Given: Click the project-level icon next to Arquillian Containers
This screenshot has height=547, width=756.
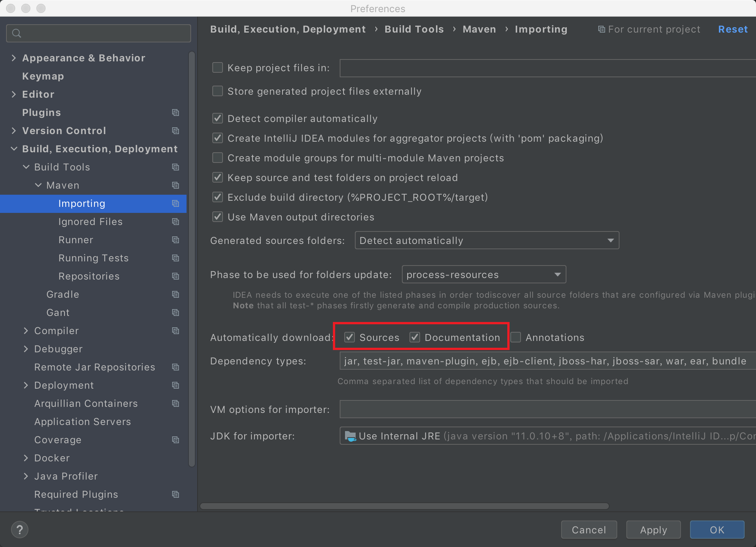Looking at the screenshot, I should (x=175, y=403).
